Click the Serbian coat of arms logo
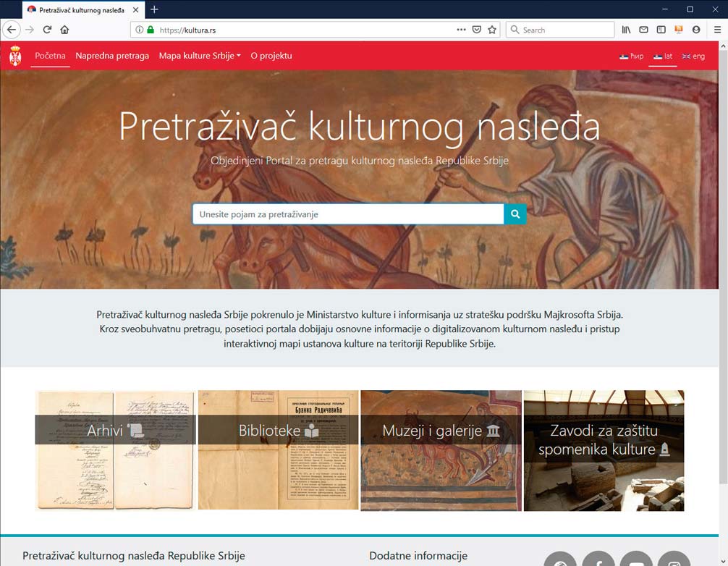The height and width of the screenshot is (566, 728). click(15, 56)
